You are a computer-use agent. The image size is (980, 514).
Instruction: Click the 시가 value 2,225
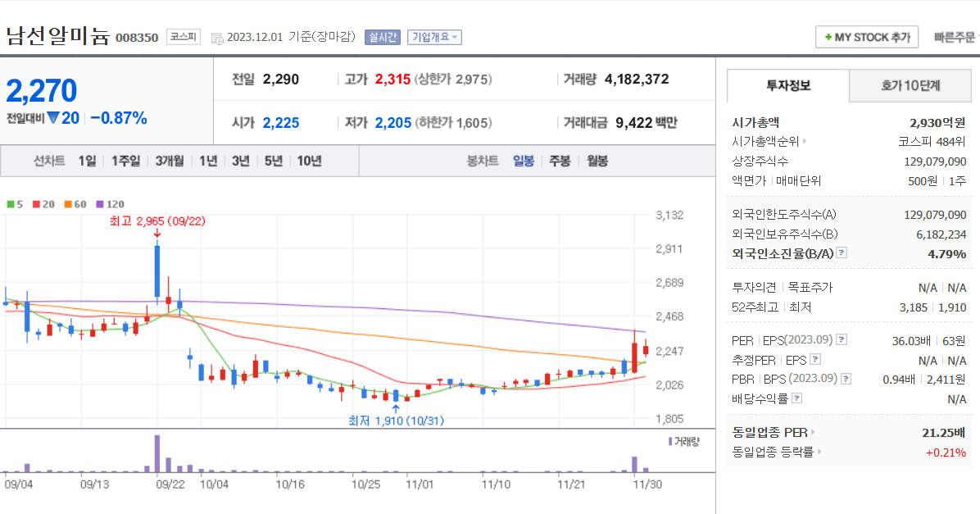tap(280, 123)
